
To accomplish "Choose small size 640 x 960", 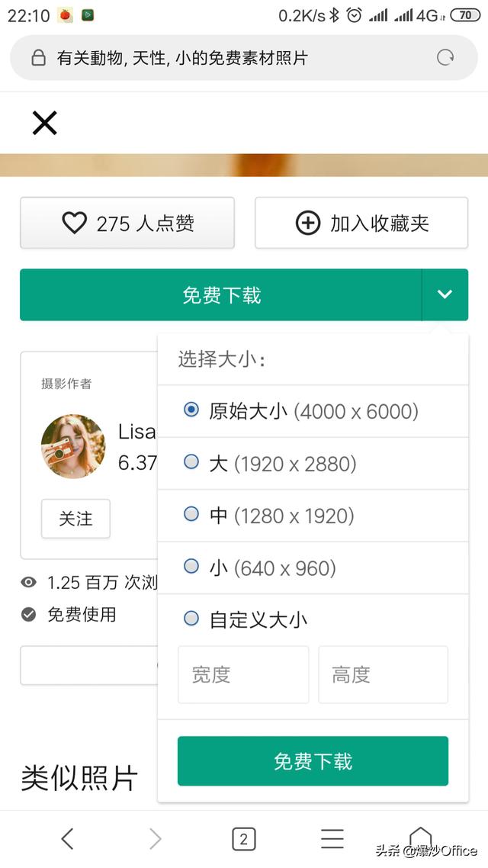I will pos(191,567).
